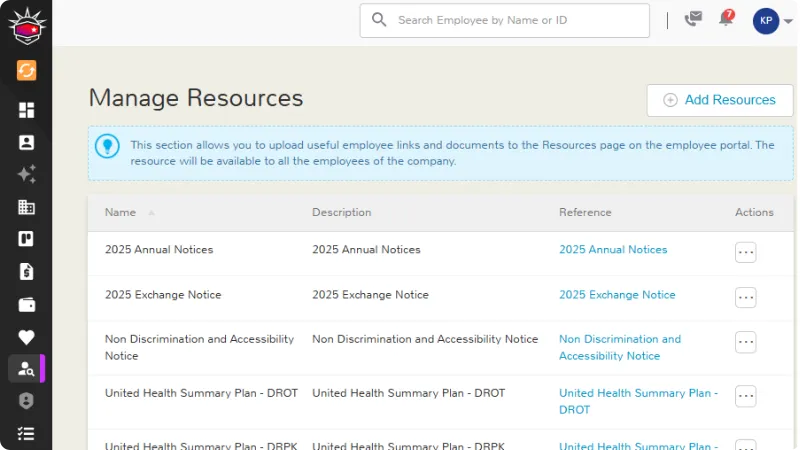Open United Health Summary Plan - DROT link
The width and height of the screenshot is (800, 450).
(x=638, y=402)
